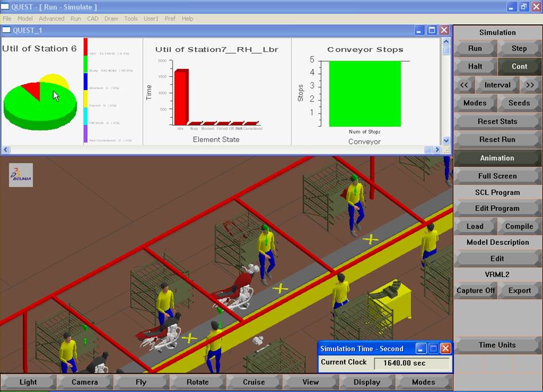
Task: Click Reset Stats
Action: tap(497, 121)
